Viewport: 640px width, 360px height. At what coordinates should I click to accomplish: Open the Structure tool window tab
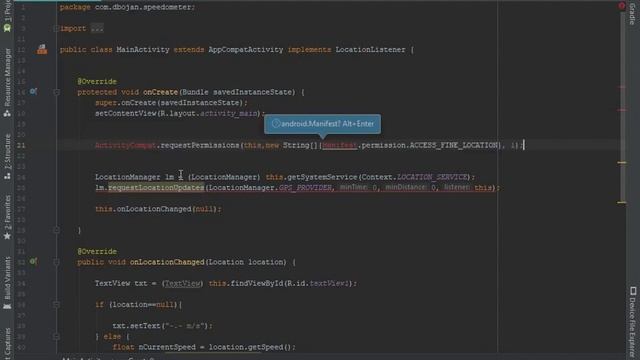(x=7, y=151)
